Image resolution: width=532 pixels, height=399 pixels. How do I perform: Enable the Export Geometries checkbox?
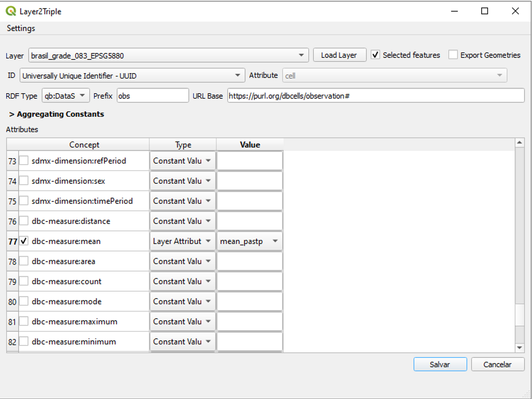tap(453, 55)
